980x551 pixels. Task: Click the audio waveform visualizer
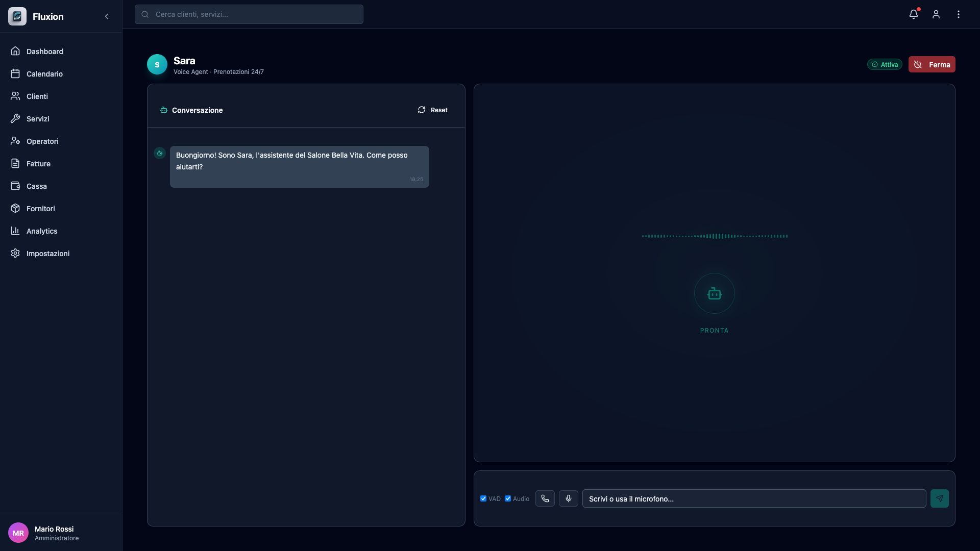[714, 236]
